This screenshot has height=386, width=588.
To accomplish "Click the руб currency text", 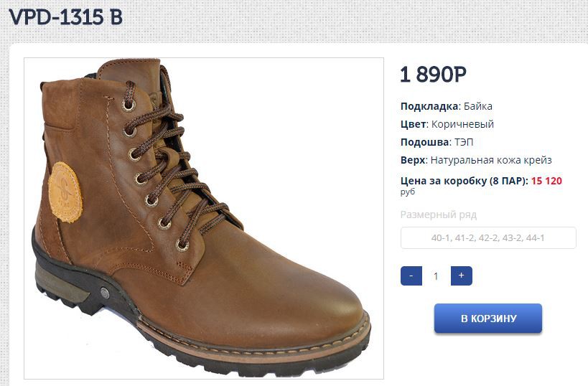I will [408, 192].
